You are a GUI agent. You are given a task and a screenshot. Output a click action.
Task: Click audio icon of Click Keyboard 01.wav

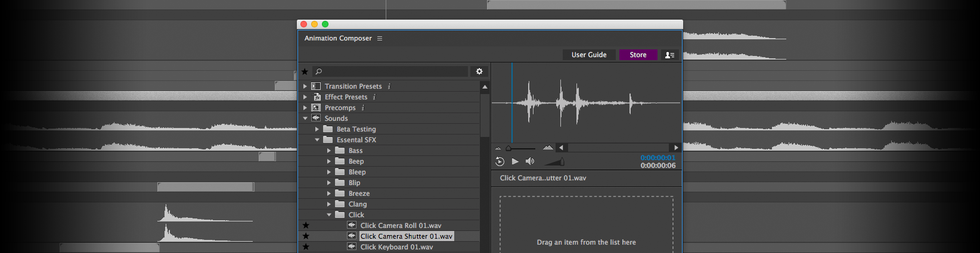click(352, 246)
